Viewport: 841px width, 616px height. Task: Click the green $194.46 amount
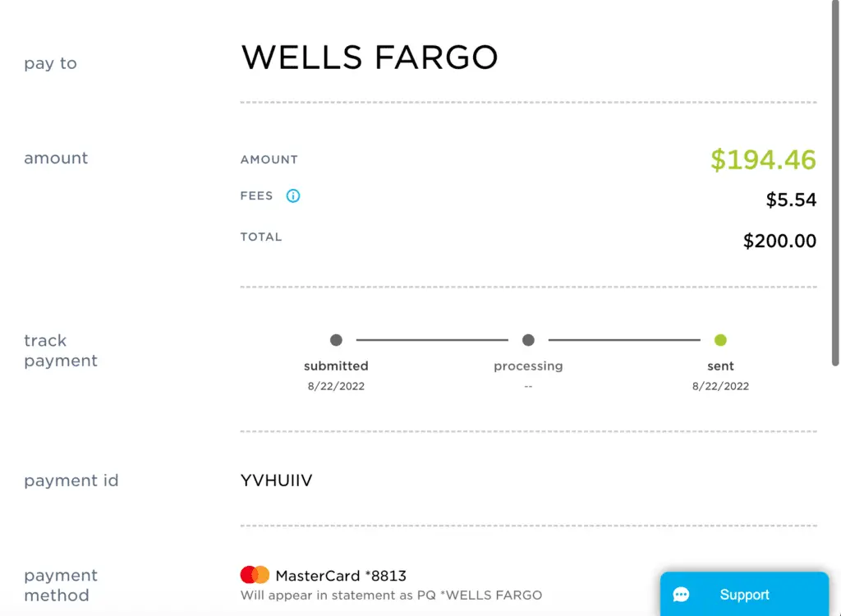[x=763, y=159]
